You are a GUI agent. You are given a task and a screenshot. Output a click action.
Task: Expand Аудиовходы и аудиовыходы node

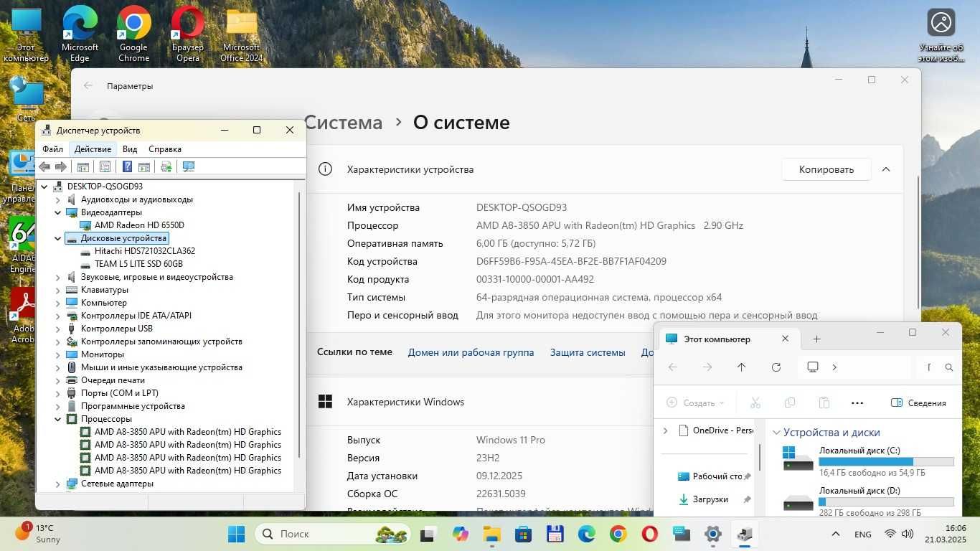coord(58,199)
